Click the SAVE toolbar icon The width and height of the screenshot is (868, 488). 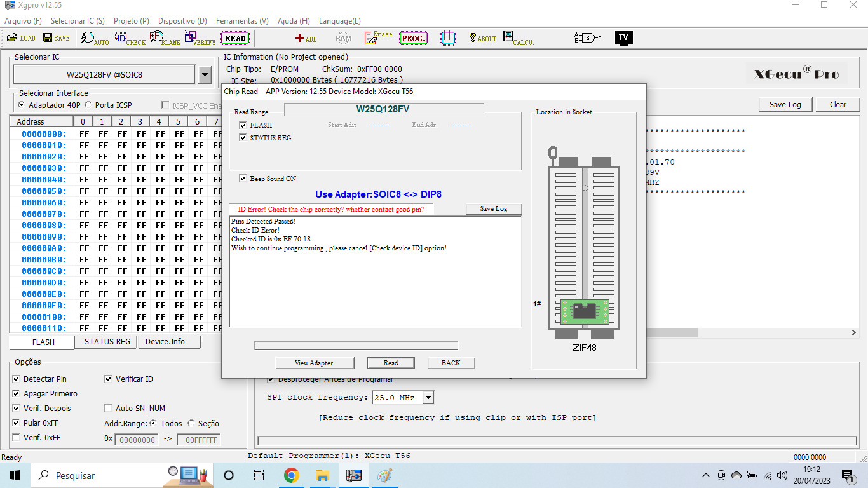[x=57, y=38]
